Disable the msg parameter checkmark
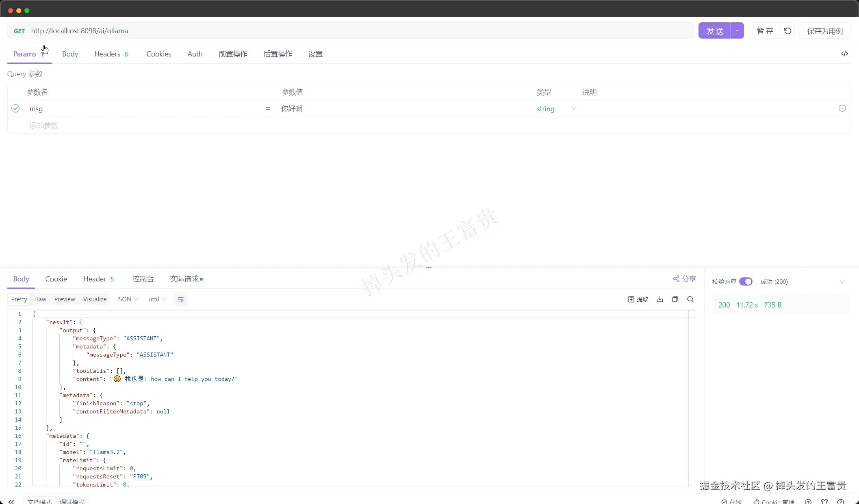This screenshot has width=859, height=504. point(15,108)
